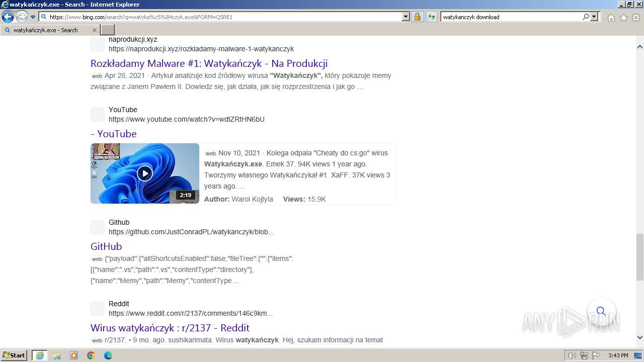Click the Github result favicon

tap(98, 227)
